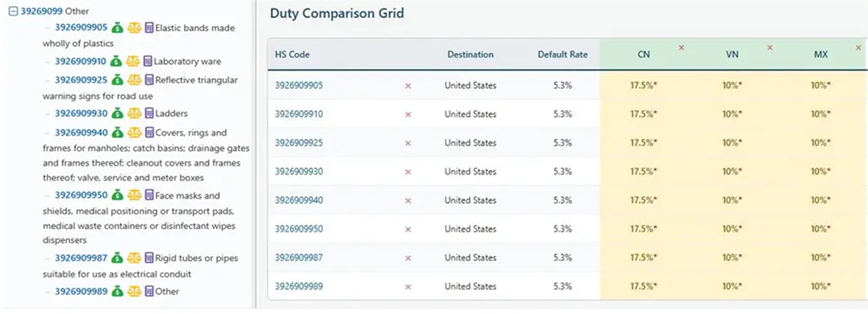Viewport: 868px width, 314px height.
Task: Click calculator icon for Laboratory ware
Action: click(148, 62)
